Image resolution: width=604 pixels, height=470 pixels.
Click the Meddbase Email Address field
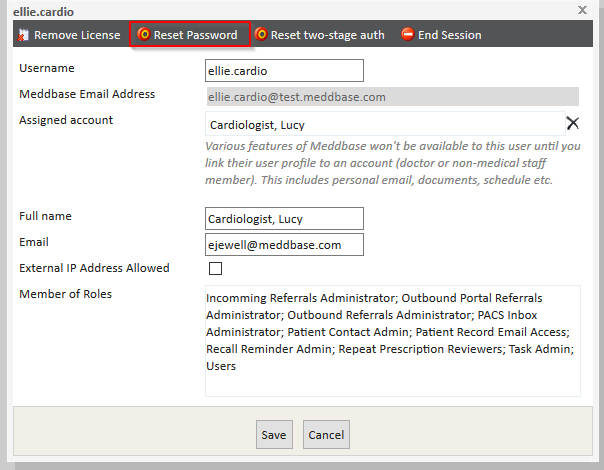[x=391, y=97]
